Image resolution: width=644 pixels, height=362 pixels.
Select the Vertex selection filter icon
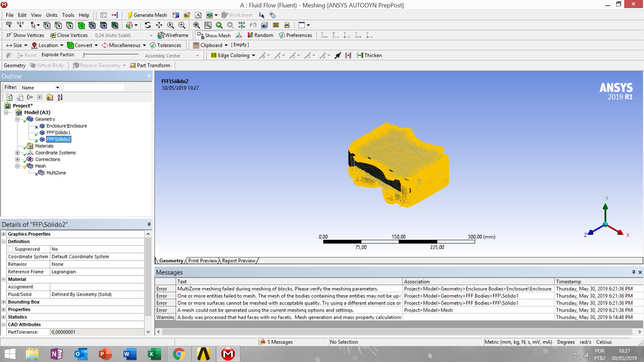pyautogui.click(x=47, y=25)
